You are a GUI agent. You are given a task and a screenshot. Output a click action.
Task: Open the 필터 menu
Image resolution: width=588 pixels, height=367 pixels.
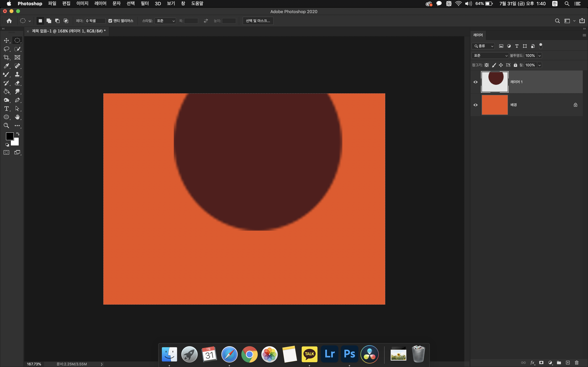(x=145, y=3)
